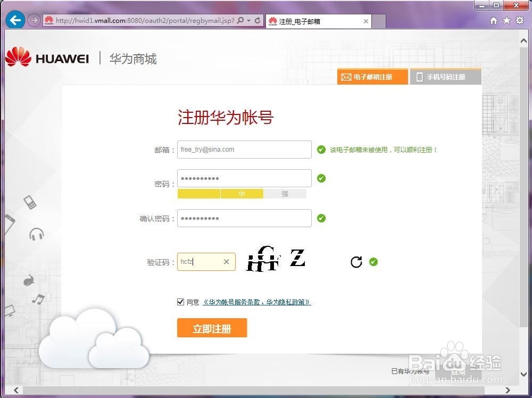Click the Home icon in browser toolbar
The image size is (532, 398).
494,20
